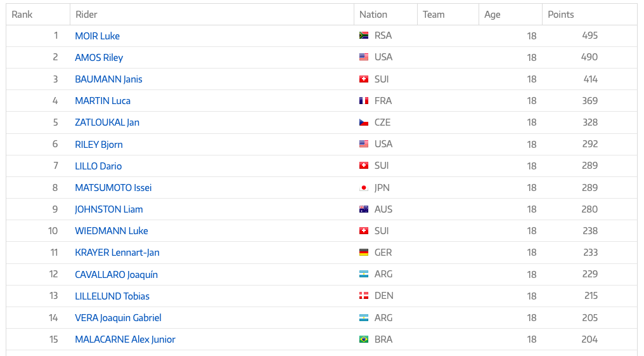
Task: Click the Australia flag beside AUS
Action: pyautogui.click(x=363, y=209)
